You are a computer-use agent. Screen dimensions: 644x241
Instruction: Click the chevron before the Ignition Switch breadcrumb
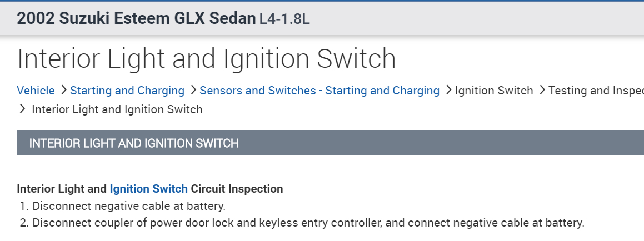point(448,90)
